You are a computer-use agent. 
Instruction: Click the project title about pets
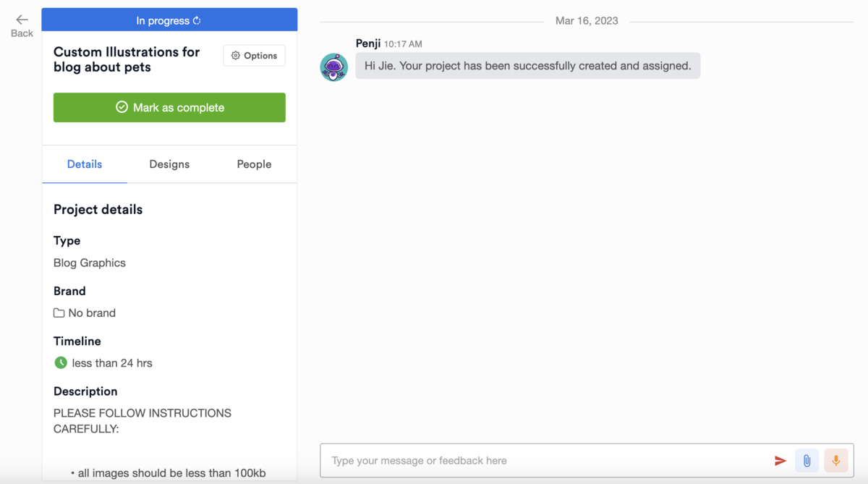127,59
